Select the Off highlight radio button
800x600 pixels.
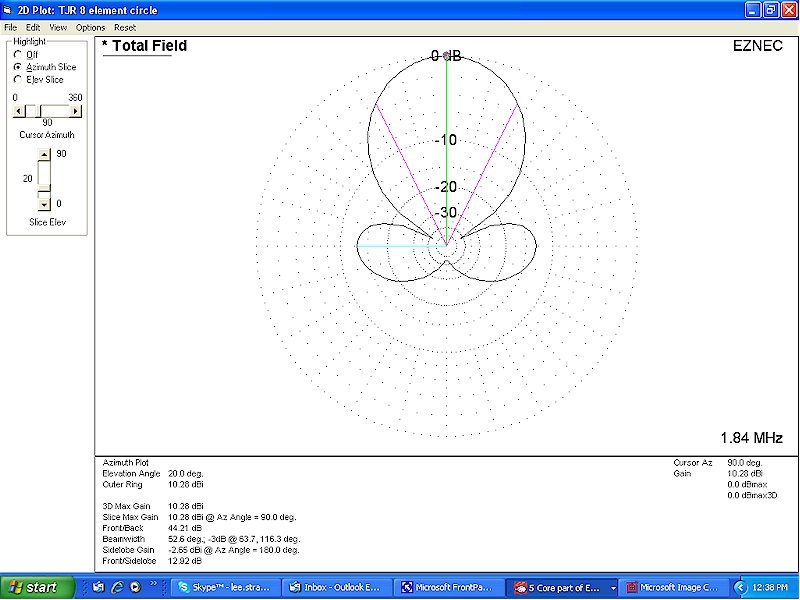[x=17, y=54]
